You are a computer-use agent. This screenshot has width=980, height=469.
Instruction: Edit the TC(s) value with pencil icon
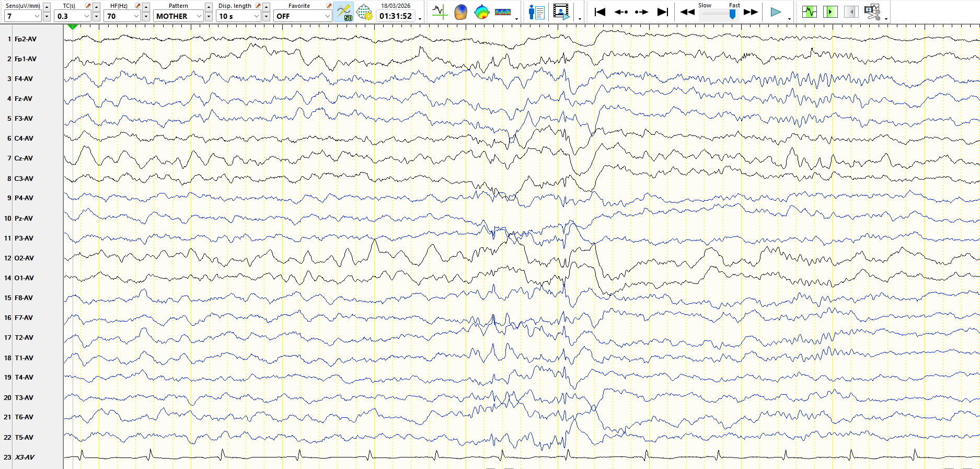tap(88, 6)
